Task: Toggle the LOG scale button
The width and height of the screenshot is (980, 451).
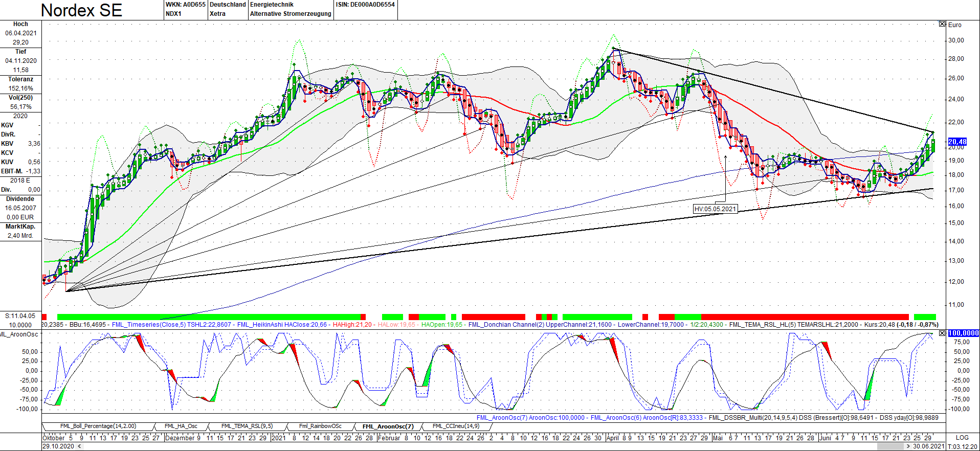Action: 962,438
